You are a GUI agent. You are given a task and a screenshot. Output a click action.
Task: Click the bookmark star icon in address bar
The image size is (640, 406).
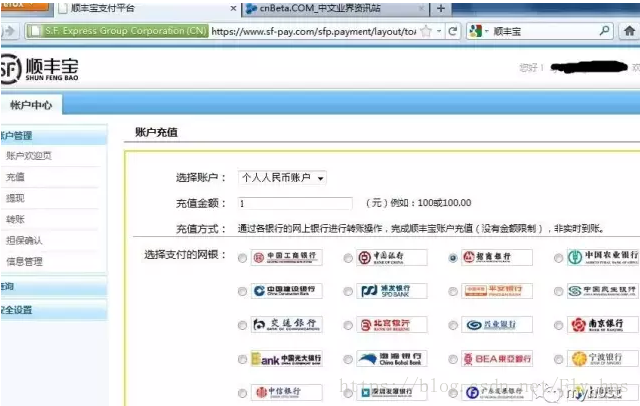pos(426,31)
